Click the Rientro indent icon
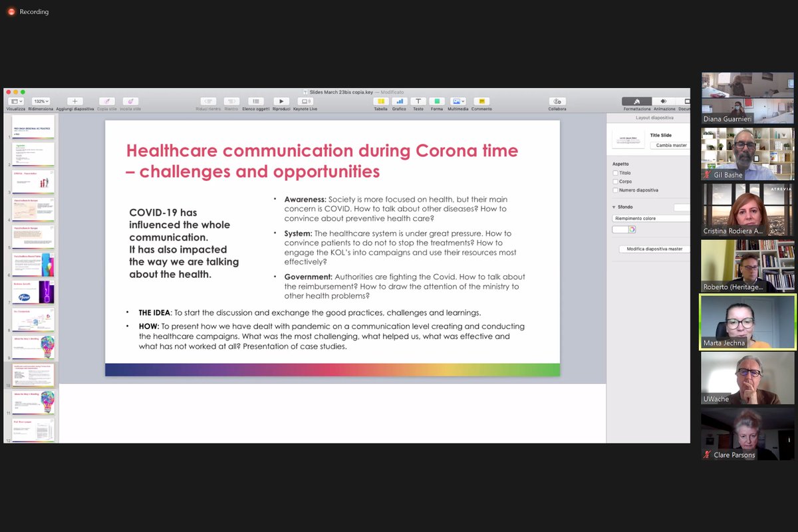This screenshot has width=798, height=532. (x=231, y=101)
